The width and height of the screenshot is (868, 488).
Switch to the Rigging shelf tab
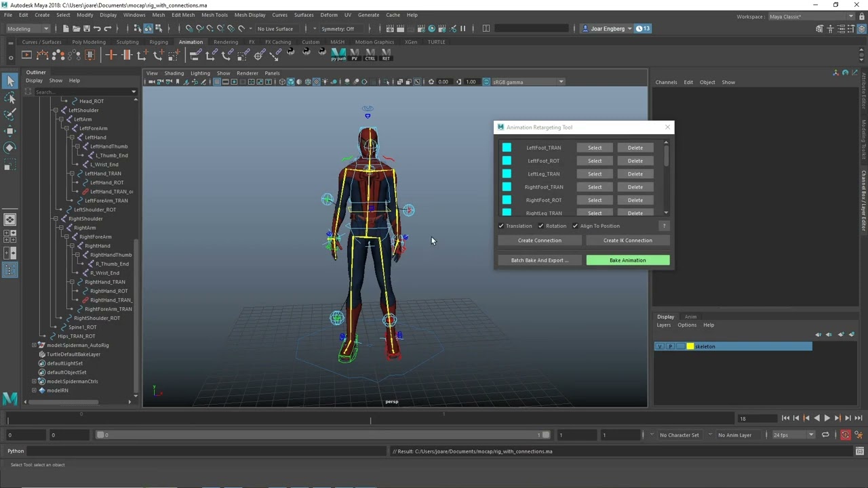click(x=159, y=42)
